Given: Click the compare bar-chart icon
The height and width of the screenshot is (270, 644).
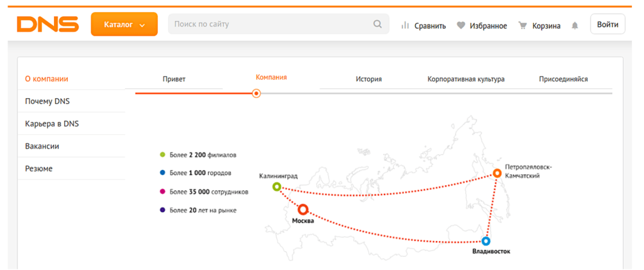Looking at the screenshot, I should click(406, 26).
